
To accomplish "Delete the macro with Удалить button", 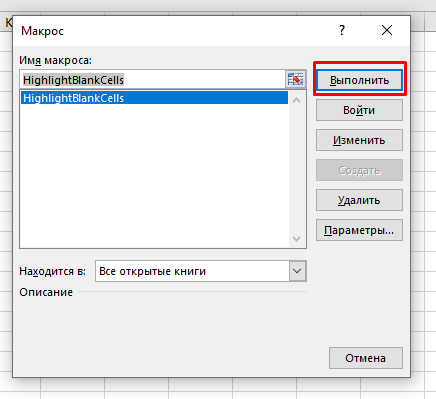I will [x=359, y=200].
